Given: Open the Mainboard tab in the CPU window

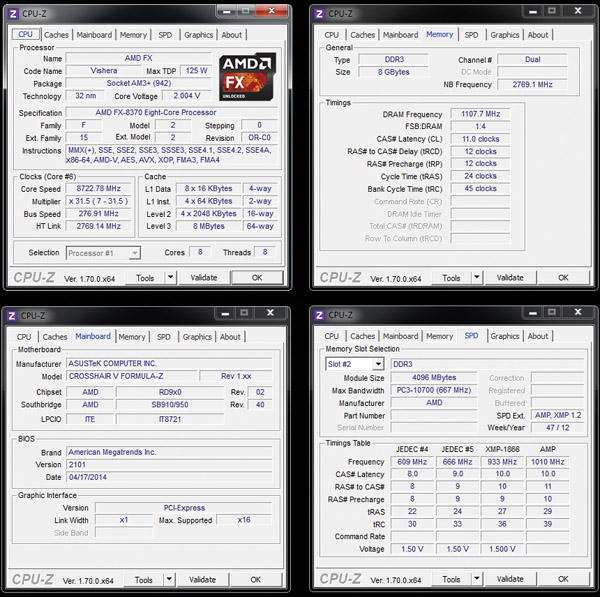Looking at the screenshot, I should (94, 35).
